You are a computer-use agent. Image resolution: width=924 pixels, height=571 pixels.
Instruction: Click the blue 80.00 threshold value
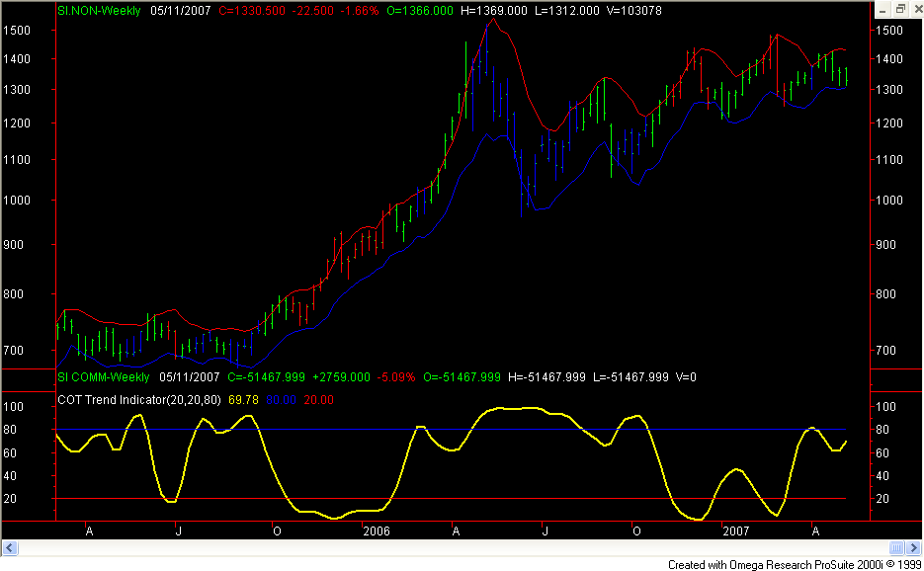pyautogui.click(x=281, y=400)
